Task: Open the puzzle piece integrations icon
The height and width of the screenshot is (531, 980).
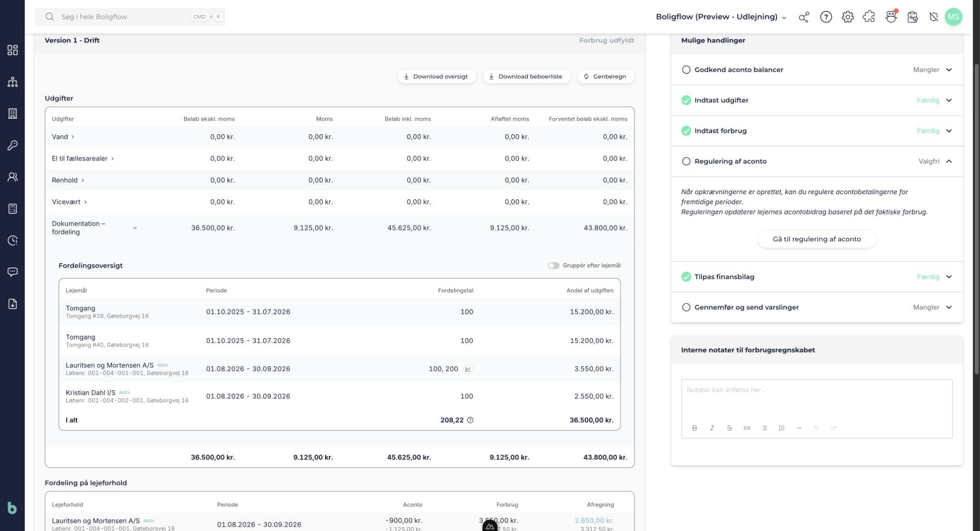Action: point(869,17)
